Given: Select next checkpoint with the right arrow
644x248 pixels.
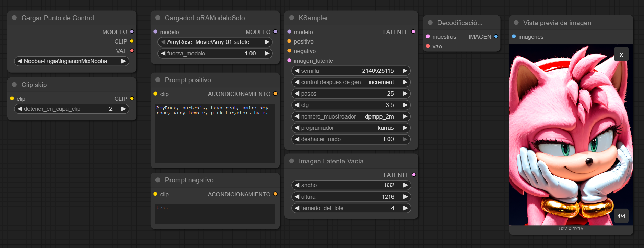Looking at the screenshot, I should tap(124, 61).
